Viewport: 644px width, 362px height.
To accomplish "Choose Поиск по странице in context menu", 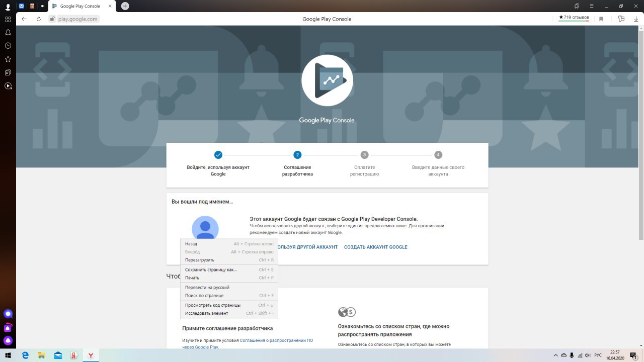I will click(229, 296).
